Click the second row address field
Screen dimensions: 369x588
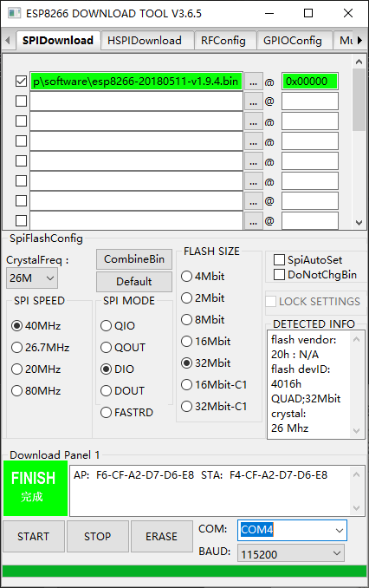[x=310, y=101]
